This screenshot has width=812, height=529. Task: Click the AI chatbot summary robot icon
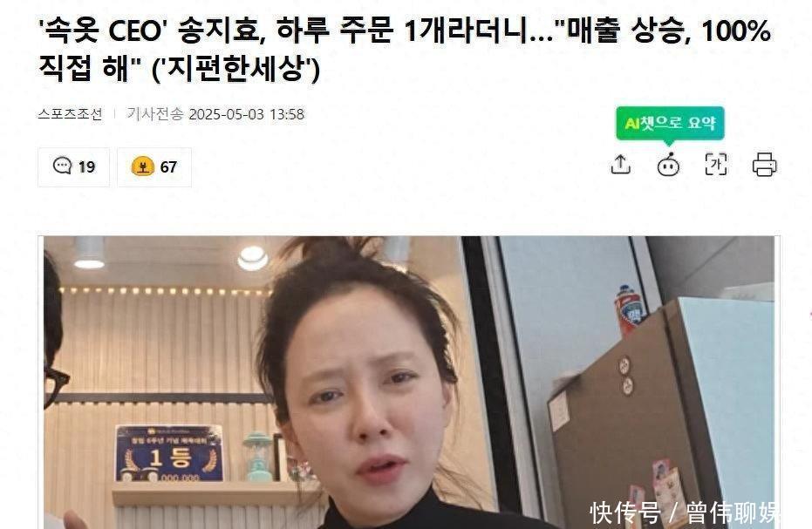pos(668,165)
